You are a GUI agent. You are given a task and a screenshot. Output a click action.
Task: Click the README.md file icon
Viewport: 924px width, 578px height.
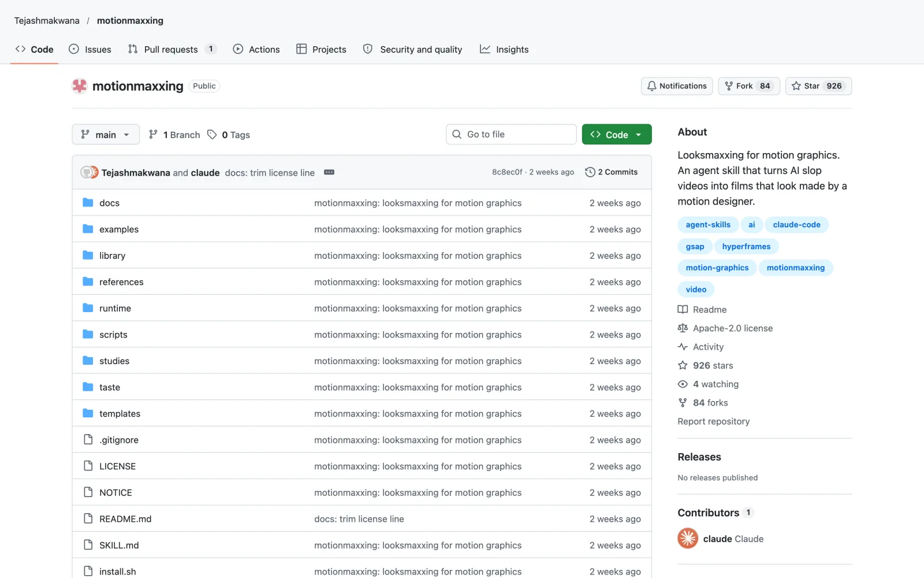(x=88, y=518)
